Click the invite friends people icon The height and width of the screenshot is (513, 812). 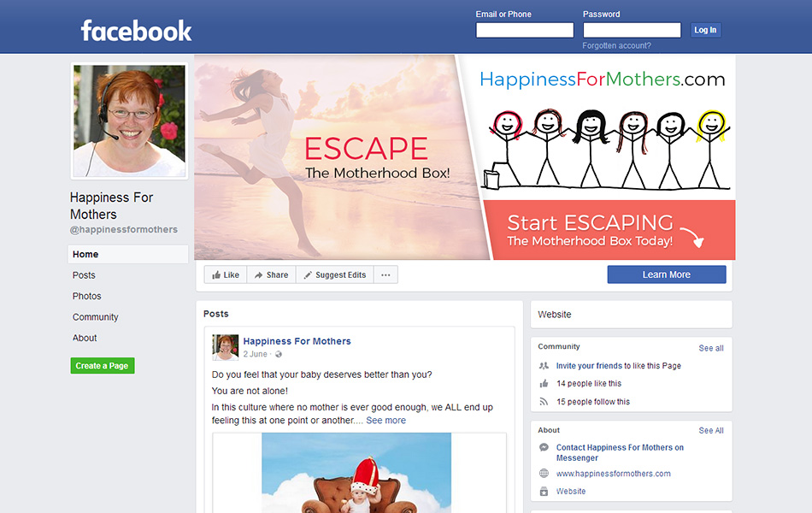[544, 366]
